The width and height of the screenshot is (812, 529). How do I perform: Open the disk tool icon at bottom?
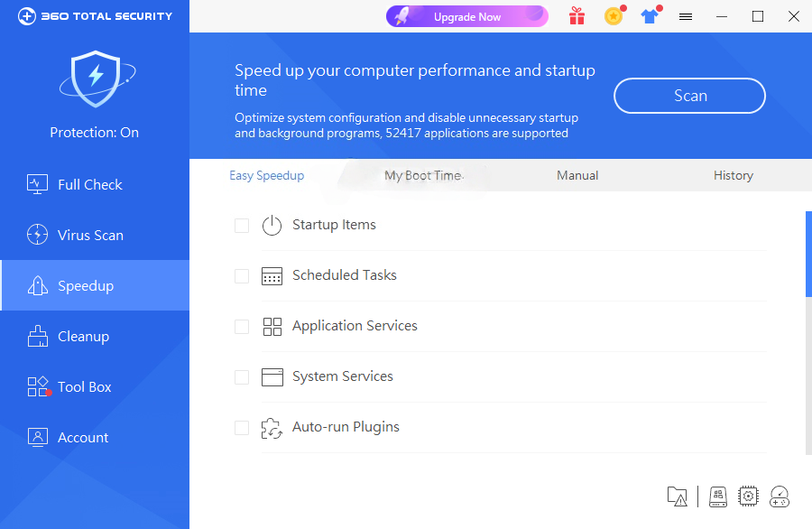pyautogui.click(x=718, y=497)
